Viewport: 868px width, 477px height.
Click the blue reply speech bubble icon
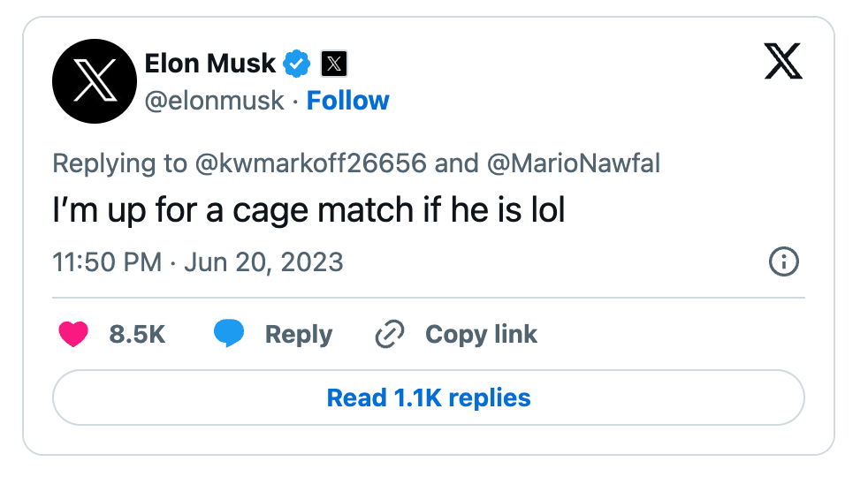click(229, 334)
